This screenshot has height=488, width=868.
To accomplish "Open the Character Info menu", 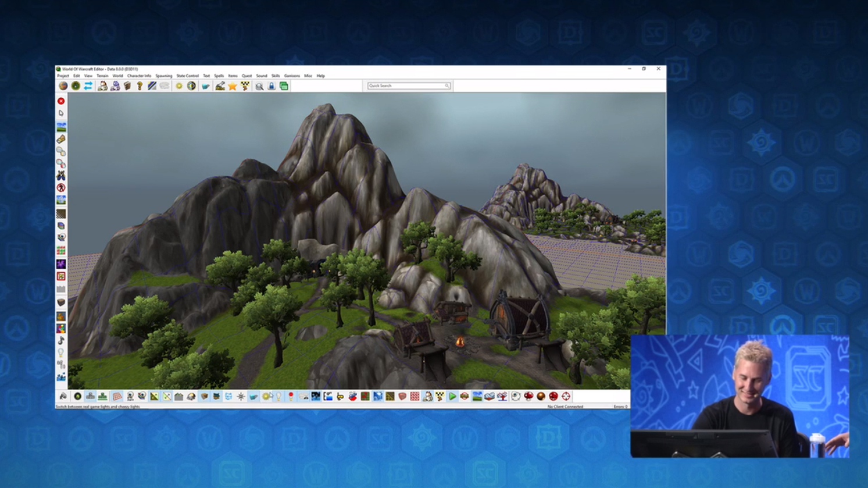I will (139, 76).
